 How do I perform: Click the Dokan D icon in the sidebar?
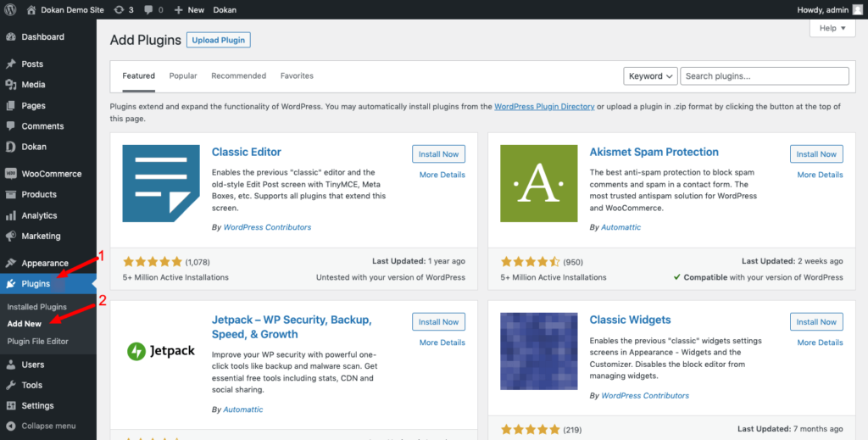click(10, 147)
